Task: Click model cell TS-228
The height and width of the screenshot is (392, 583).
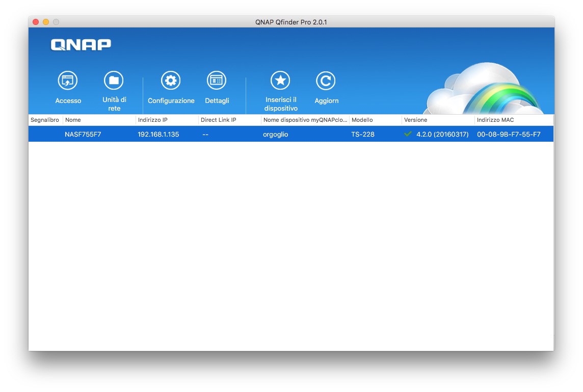Action: (363, 134)
